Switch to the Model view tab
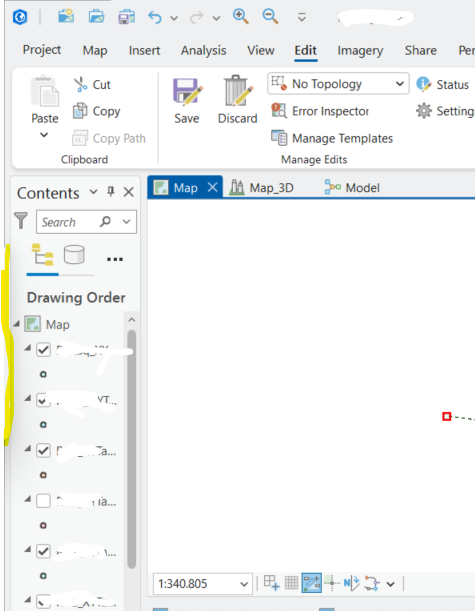 [x=352, y=188]
